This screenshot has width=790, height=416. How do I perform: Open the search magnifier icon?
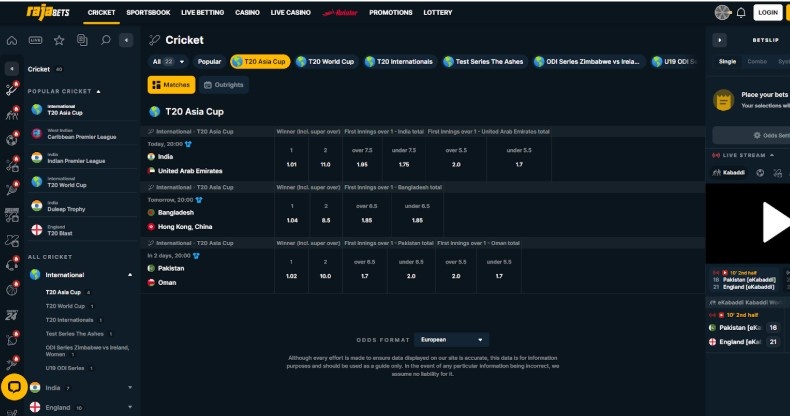pos(105,40)
